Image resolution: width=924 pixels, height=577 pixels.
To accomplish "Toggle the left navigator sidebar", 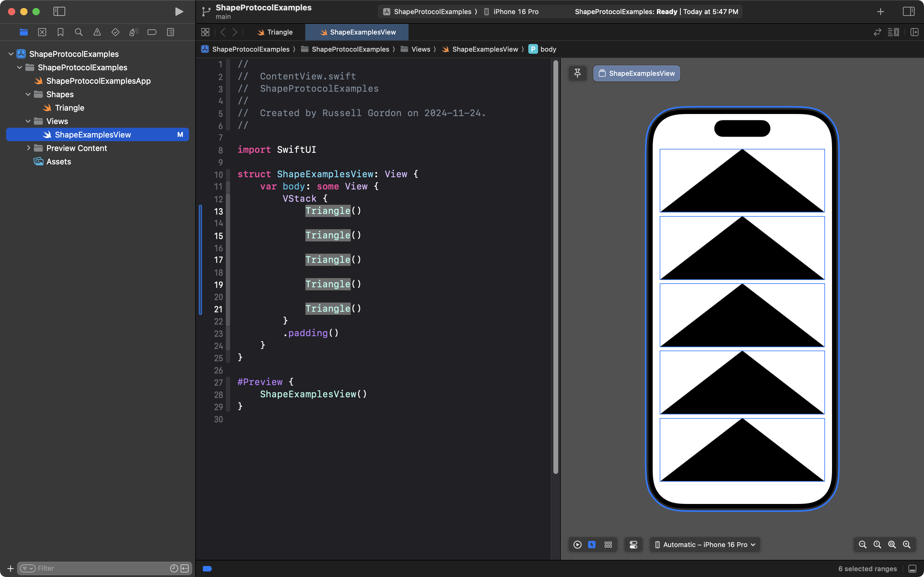I will coord(59,12).
